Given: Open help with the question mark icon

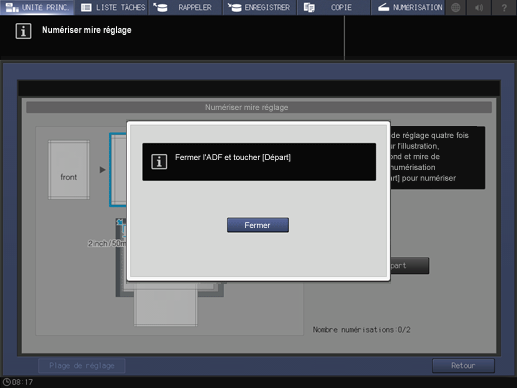Looking at the screenshot, I should (504, 7).
